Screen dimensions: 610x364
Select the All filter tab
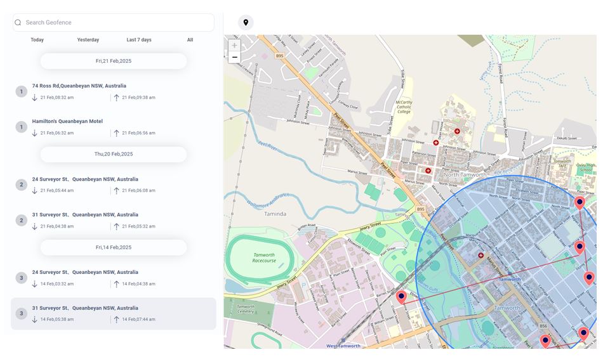coord(190,40)
